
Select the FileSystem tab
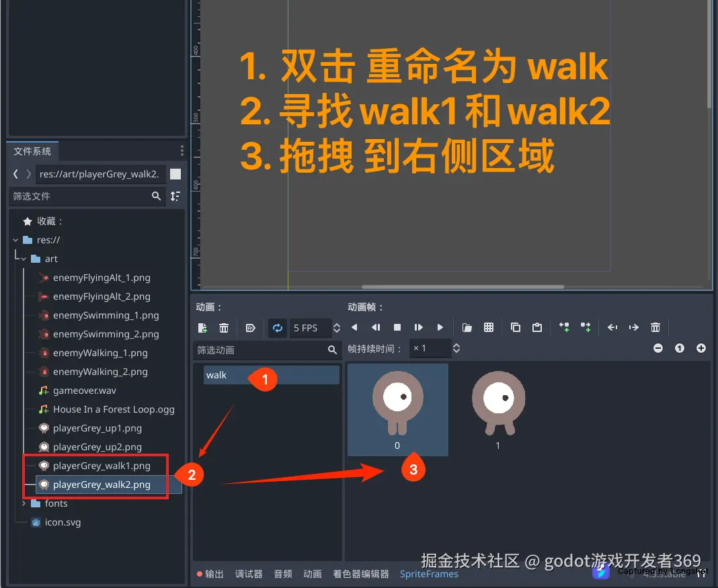(x=32, y=151)
